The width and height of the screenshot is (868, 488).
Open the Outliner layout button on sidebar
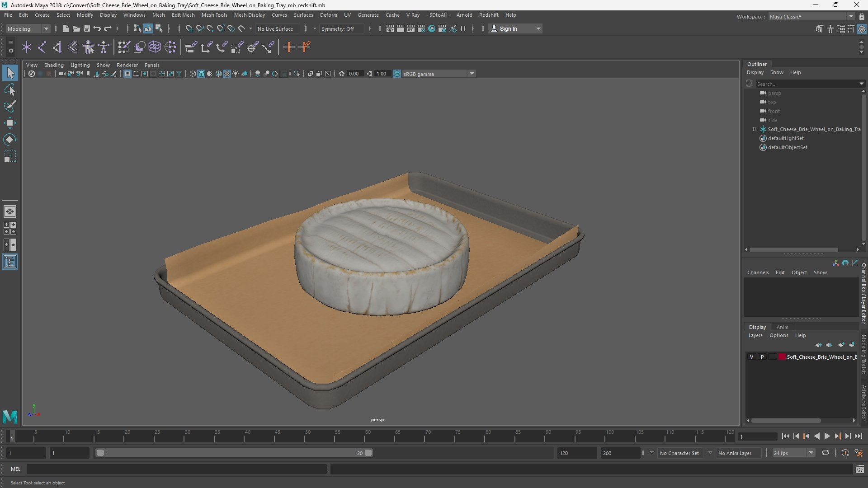[x=10, y=262]
